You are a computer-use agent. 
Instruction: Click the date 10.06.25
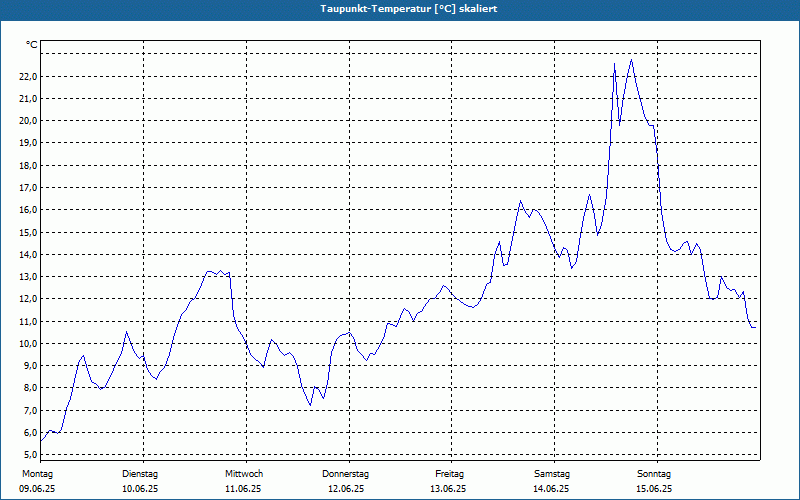[140, 489]
